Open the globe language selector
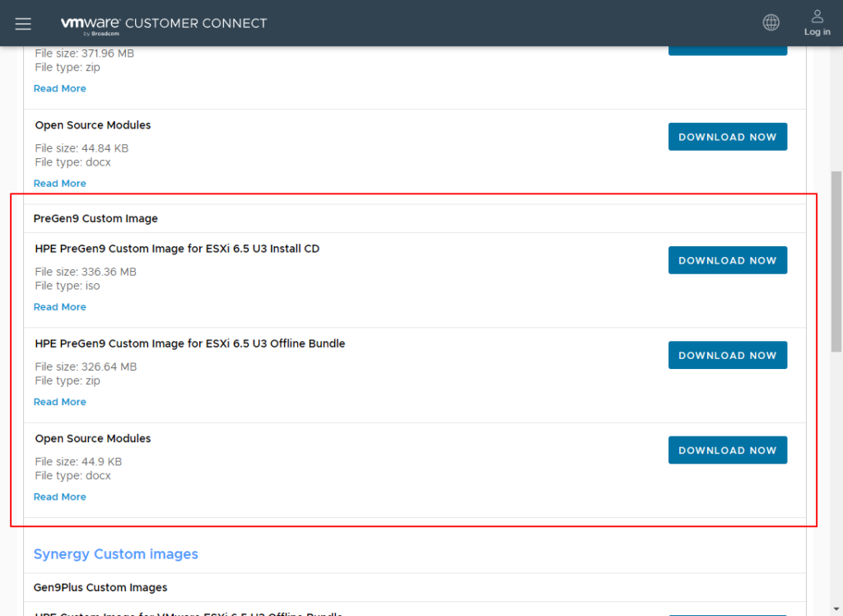843x616 pixels. (x=771, y=22)
